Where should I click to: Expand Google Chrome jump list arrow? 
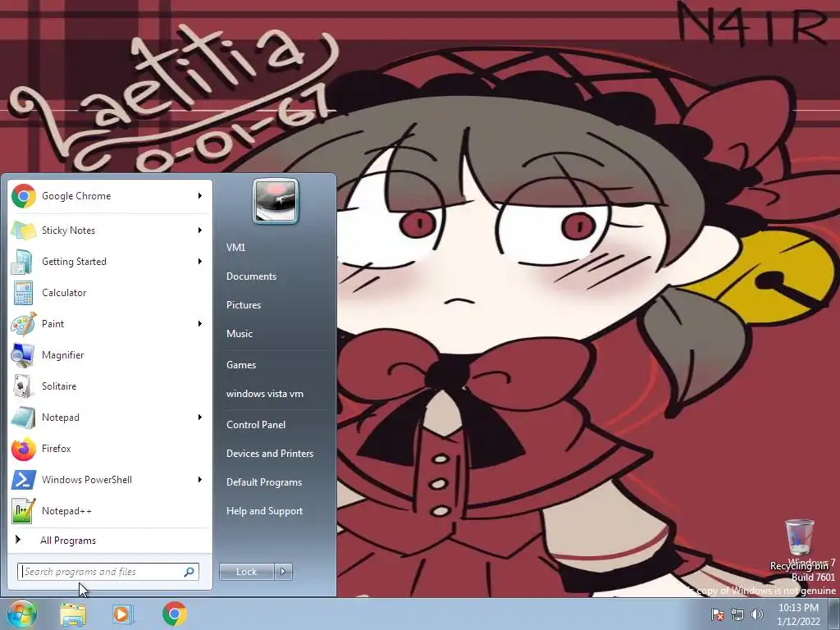(x=200, y=196)
